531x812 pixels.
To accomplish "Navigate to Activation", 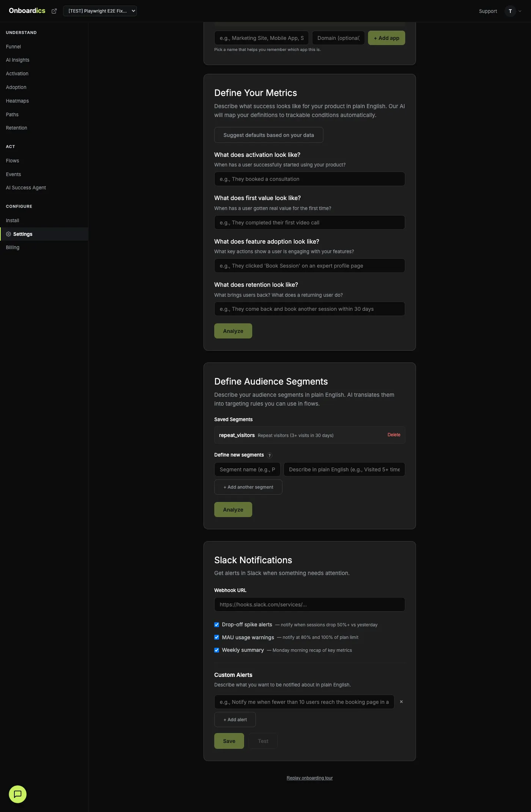I will [17, 74].
